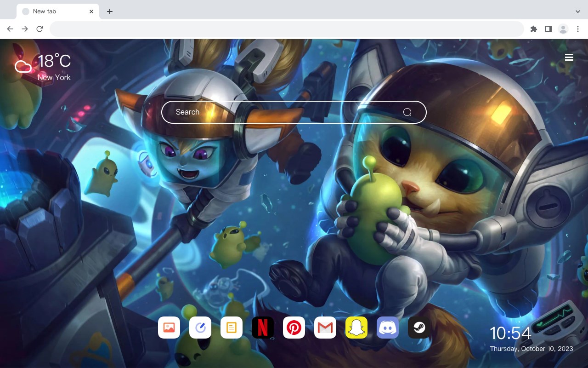Click into the Search field
This screenshot has width=588, height=368.
tap(294, 112)
